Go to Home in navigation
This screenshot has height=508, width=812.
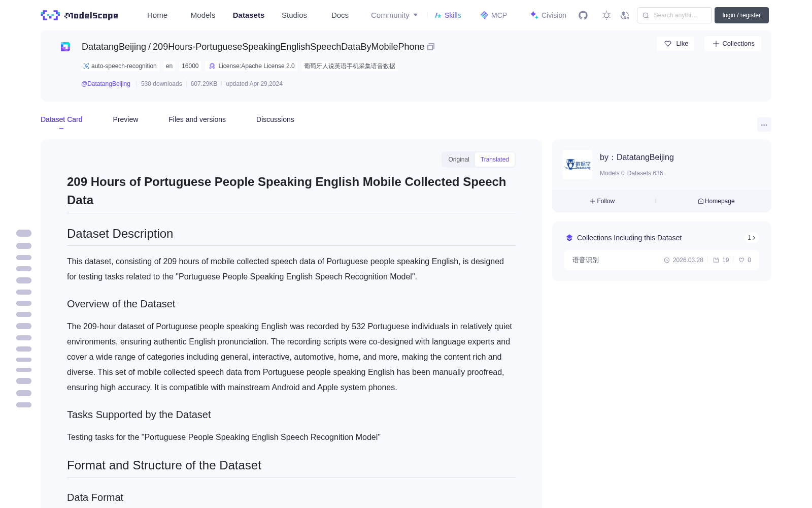(x=157, y=15)
